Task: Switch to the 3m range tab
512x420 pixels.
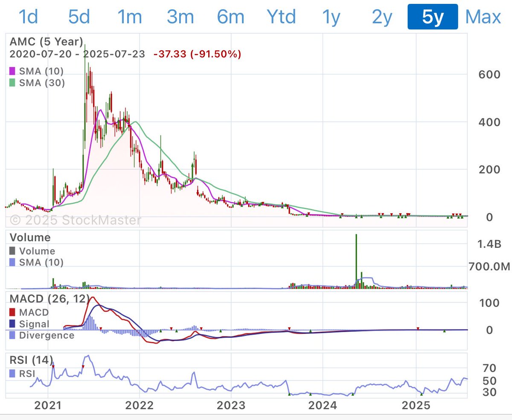Action: [180, 17]
